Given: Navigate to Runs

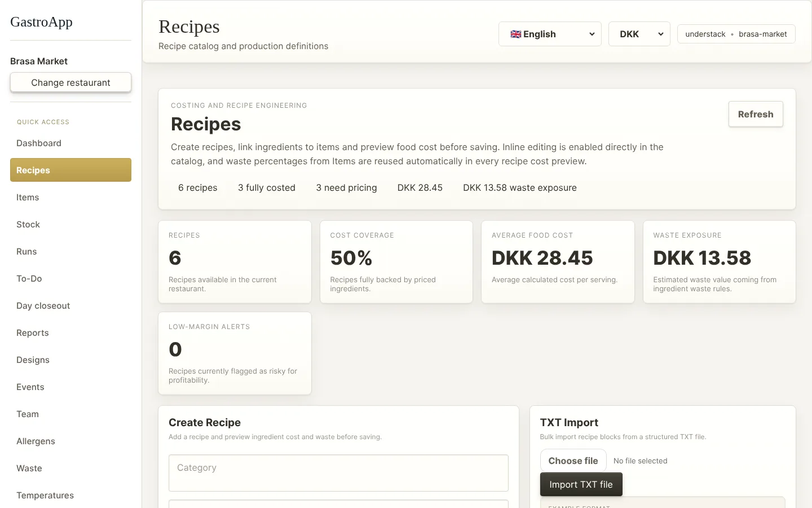Looking at the screenshot, I should (x=70, y=252).
